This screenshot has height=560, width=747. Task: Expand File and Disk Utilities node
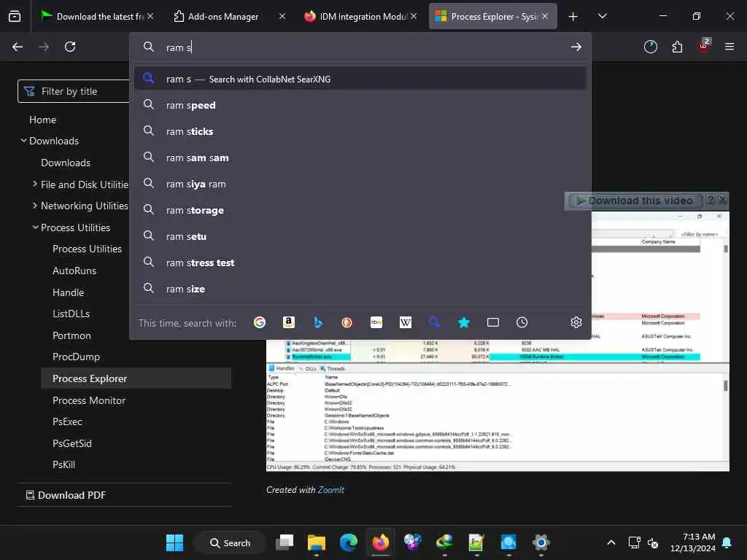tap(35, 184)
